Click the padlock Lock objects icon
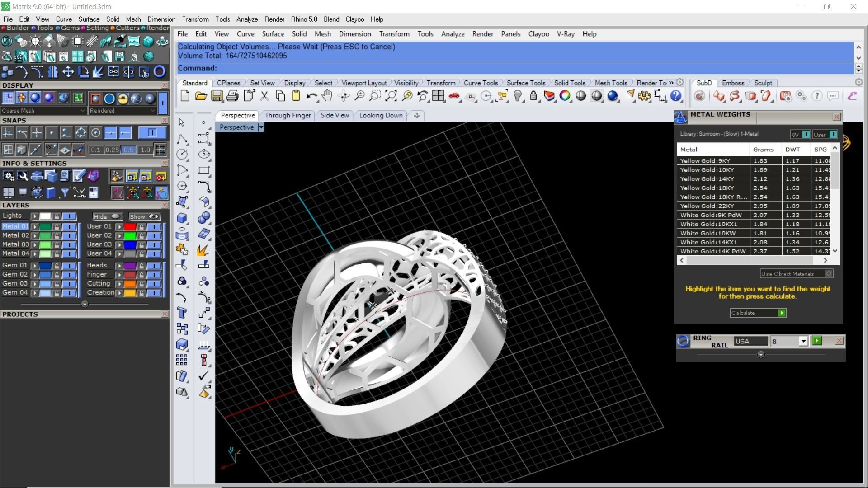868x488 pixels. coord(533,96)
